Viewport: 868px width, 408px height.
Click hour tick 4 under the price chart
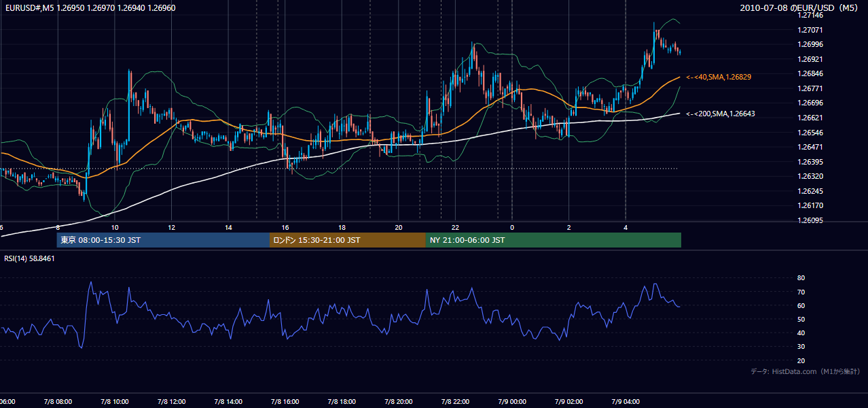click(626, 227)
